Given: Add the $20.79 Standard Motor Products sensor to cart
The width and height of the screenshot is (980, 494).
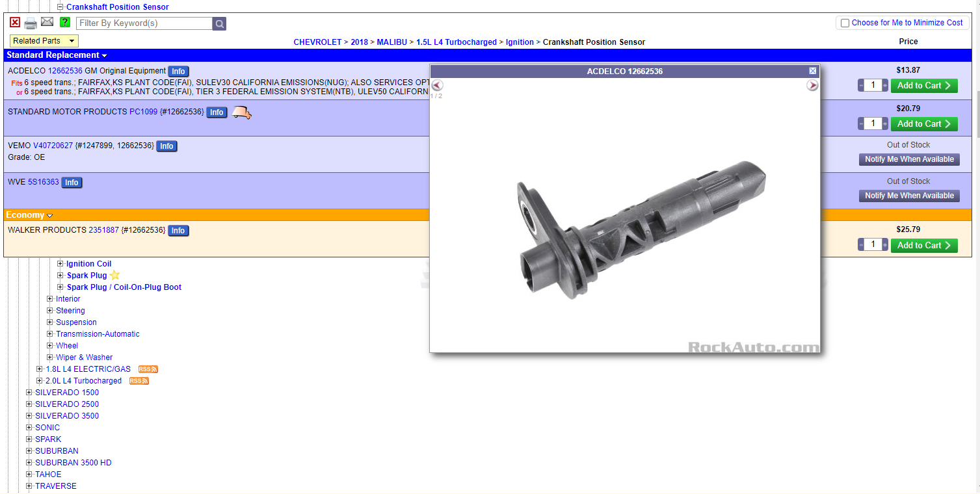Looking at the screenshot, I should [924, 123].
